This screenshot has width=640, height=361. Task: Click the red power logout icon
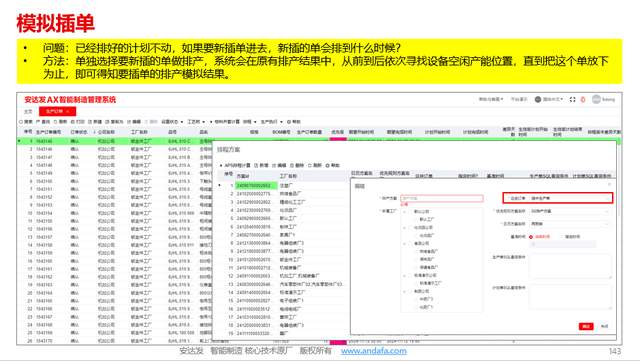583,99
